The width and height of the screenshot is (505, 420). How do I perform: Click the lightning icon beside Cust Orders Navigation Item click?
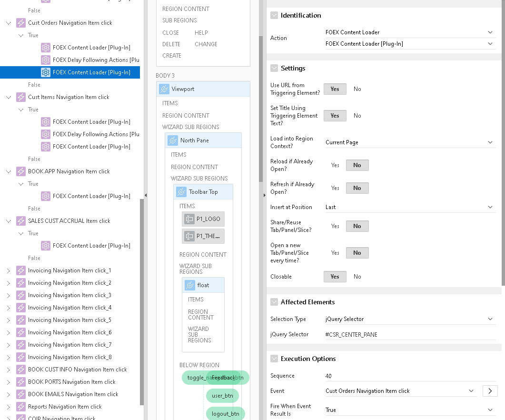point(20,23)
